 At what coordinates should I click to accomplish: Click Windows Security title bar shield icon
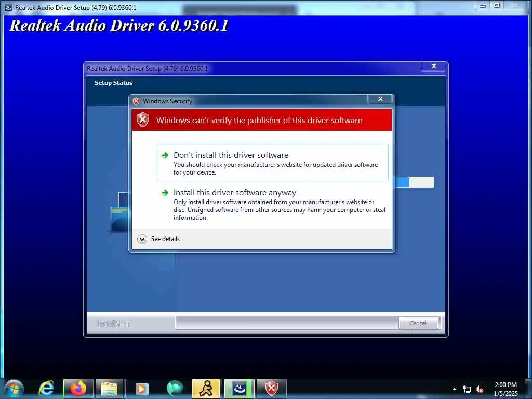(x=136, y=101)
